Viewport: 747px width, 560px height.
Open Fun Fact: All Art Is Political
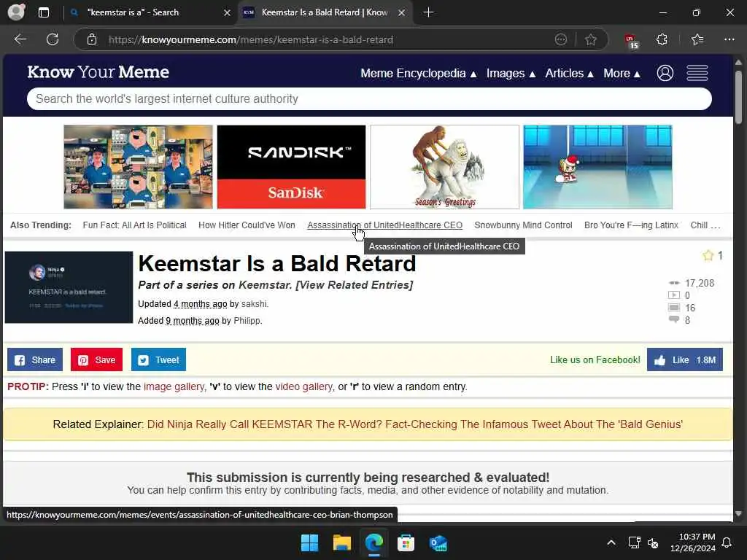pyautogui.click(x=134, y=225)
